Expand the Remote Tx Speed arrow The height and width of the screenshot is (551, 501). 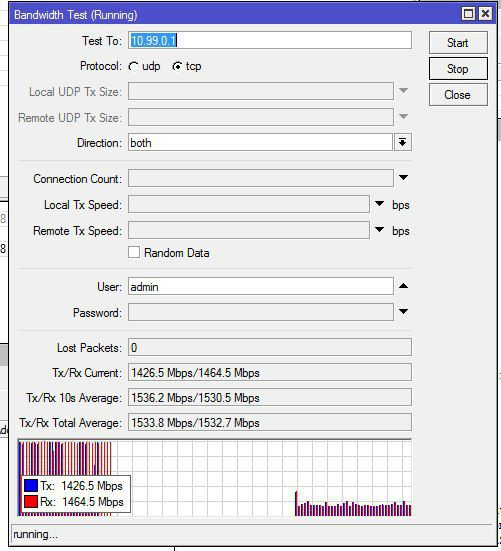click(379, 230)
